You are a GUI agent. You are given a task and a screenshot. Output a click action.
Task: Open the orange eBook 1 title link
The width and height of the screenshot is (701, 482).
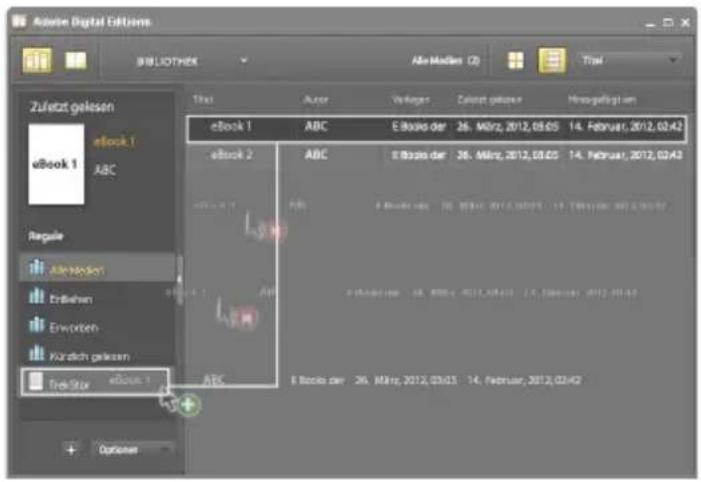click(114, 142)
